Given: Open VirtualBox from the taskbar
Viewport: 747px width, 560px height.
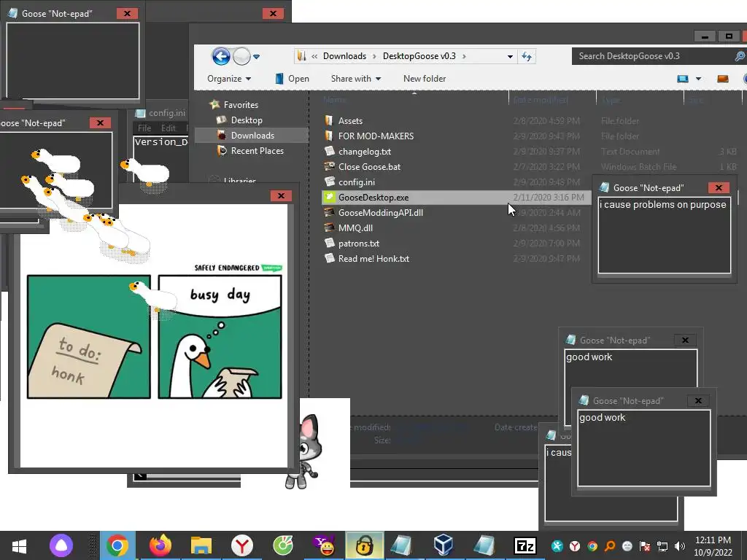Looking at the screenshot, I should pyautogui.click(x=443, y=545).
